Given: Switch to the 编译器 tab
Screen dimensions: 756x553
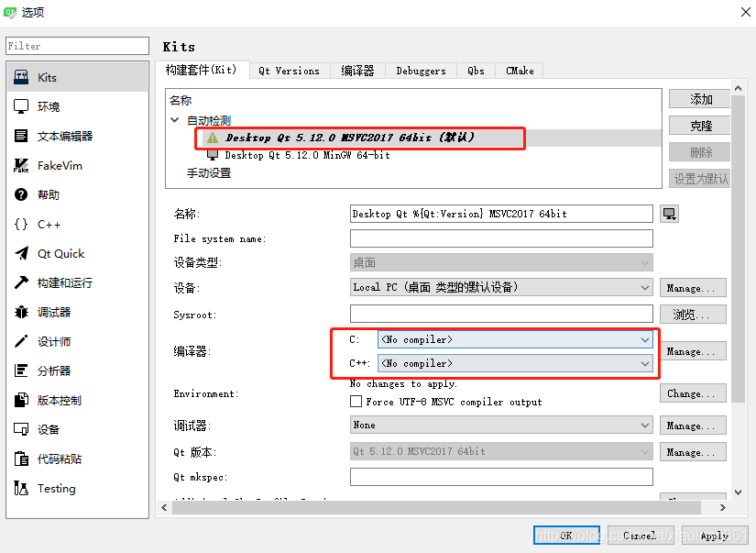Looking at the screenshot, I should 357,71.
